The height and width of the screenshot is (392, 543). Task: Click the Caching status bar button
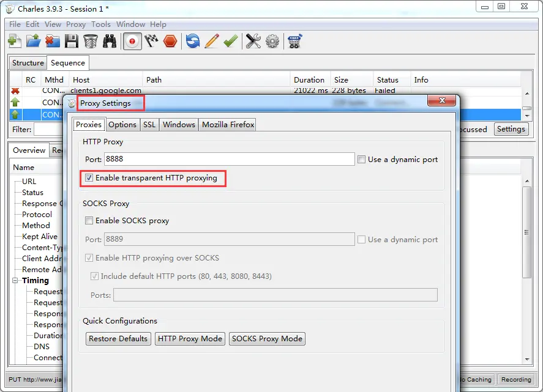(x=478, y=380)
